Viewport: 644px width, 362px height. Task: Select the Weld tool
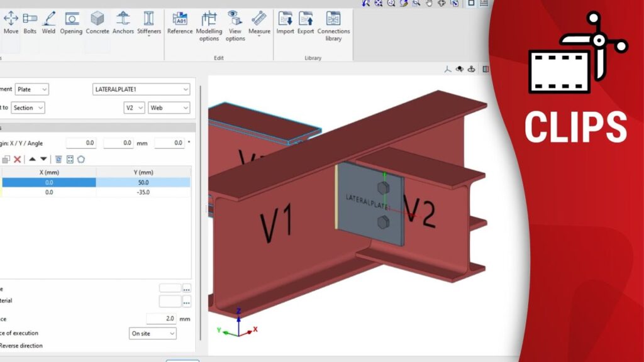coord(48,23)
